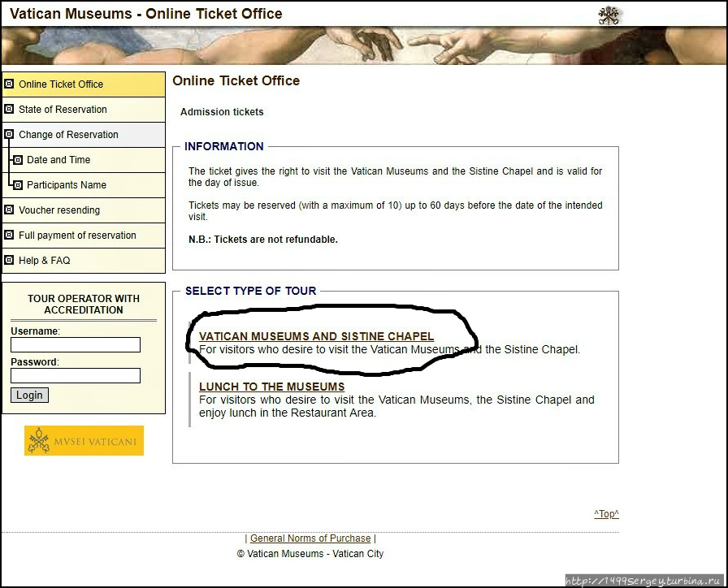Click the icon beside State of Reservation
The width and height of the screenshot is (728, 588).
pyautogui.click(x=9, y=109)
